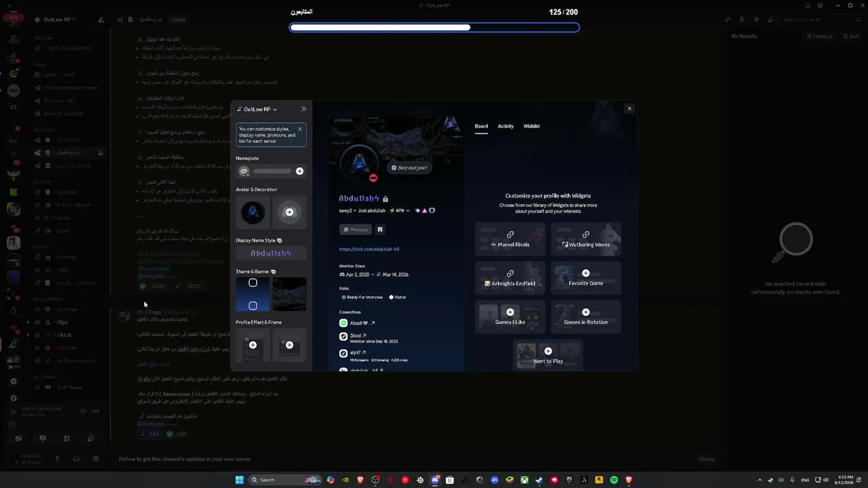Open Discord from the taskbar
868x488 pixels.
point(435,480)
